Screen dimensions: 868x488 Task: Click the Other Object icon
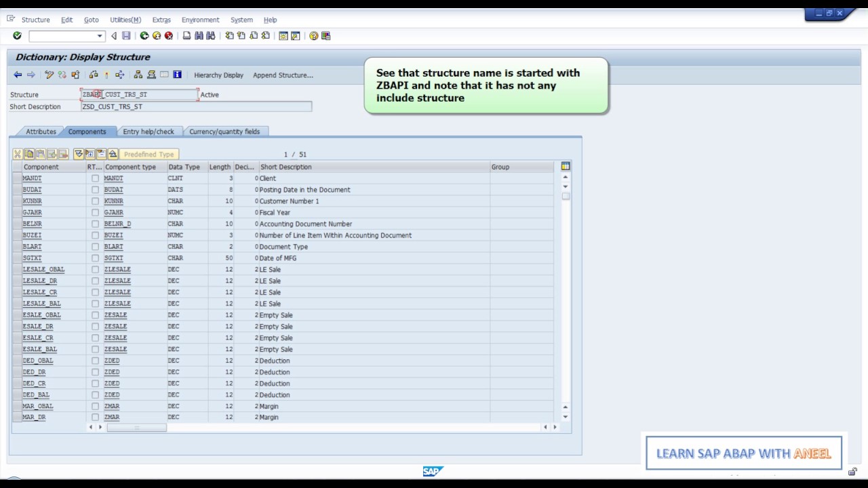[75, 75]
